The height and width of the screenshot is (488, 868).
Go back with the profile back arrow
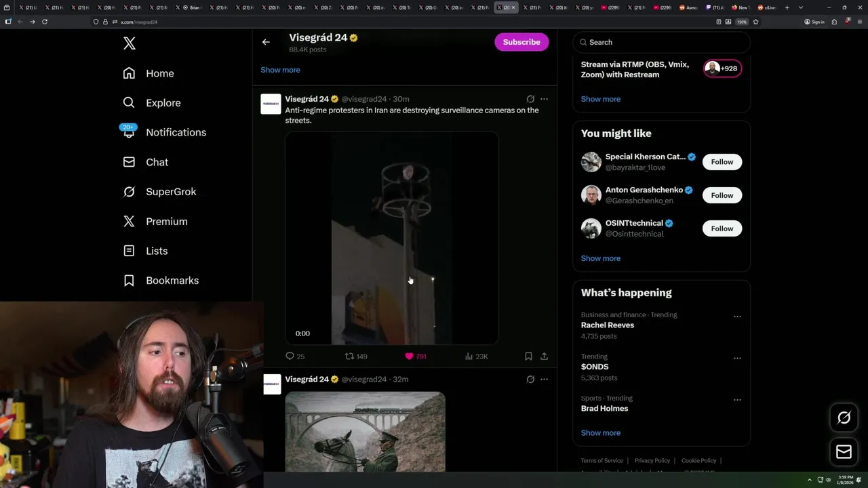pyautogui.click(x=266, y=42)
